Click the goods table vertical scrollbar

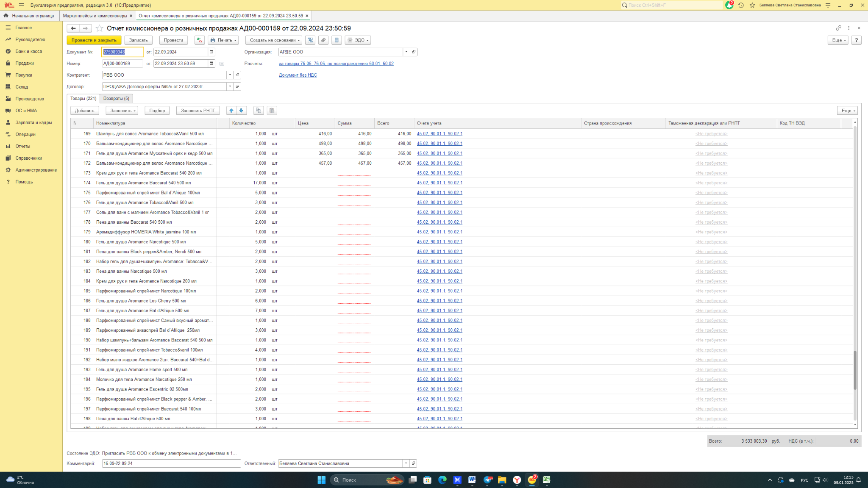855,369
